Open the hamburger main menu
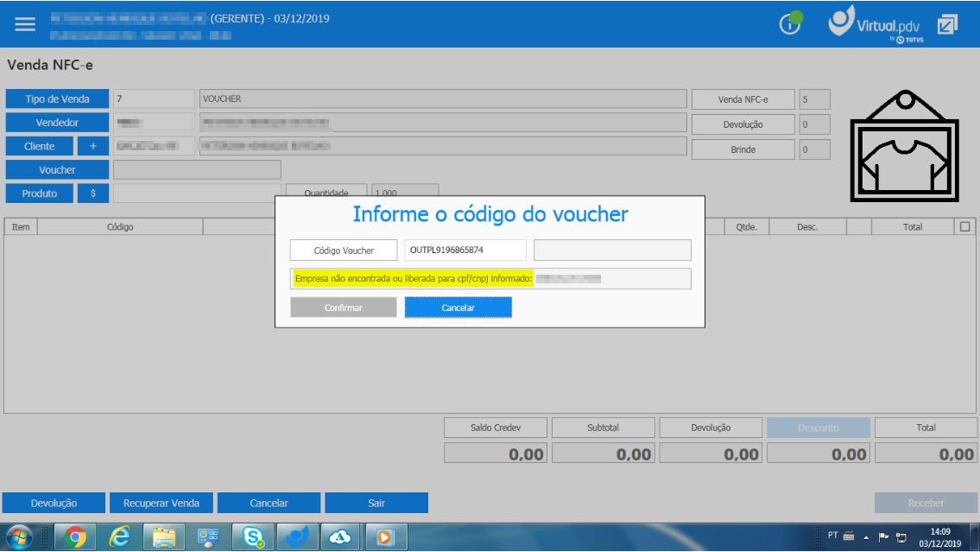The width and height of the screenshot is (980, 552). coord(25,23)
